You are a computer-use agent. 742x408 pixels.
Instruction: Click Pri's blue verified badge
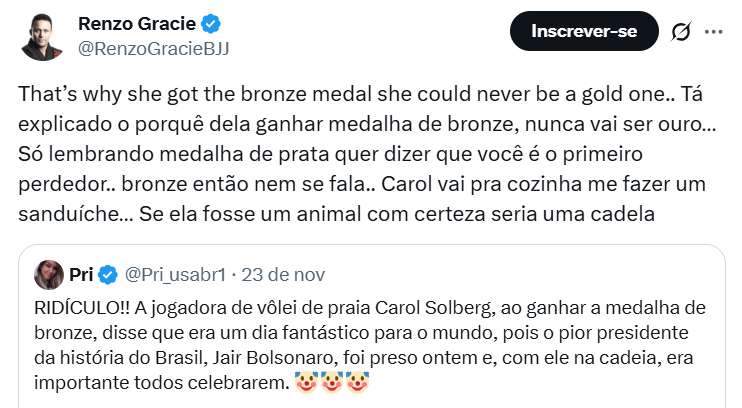[108, 273]
